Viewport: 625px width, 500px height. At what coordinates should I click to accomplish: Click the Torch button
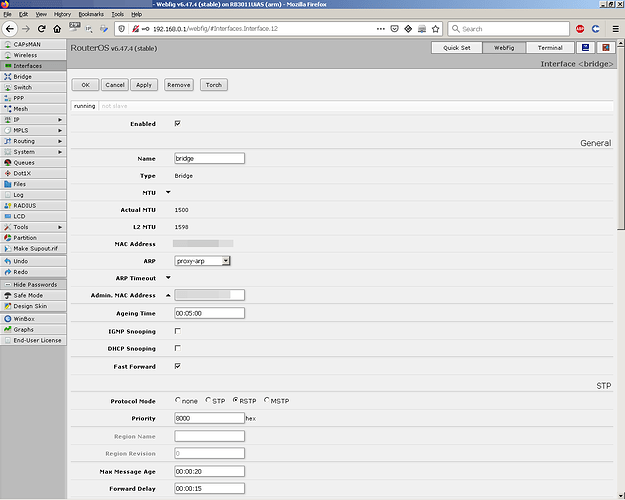(x=214, y=85)
